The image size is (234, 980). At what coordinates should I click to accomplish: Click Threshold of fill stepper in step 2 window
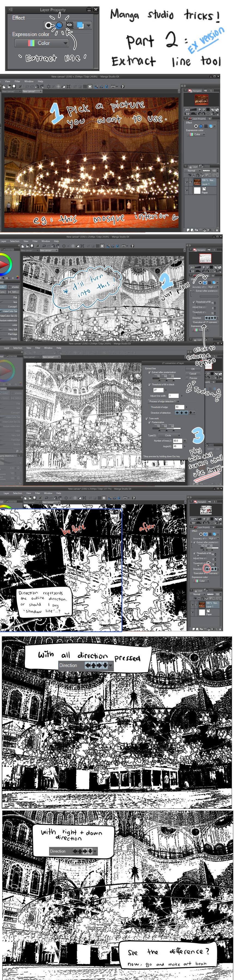pyautogui.click(x=215, y=303)
